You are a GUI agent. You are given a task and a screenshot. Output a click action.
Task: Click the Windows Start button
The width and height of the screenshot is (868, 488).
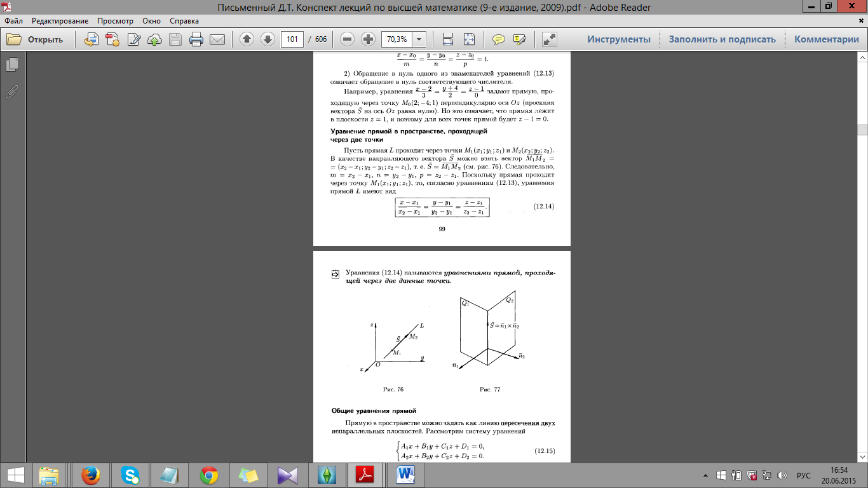point(15,475)
